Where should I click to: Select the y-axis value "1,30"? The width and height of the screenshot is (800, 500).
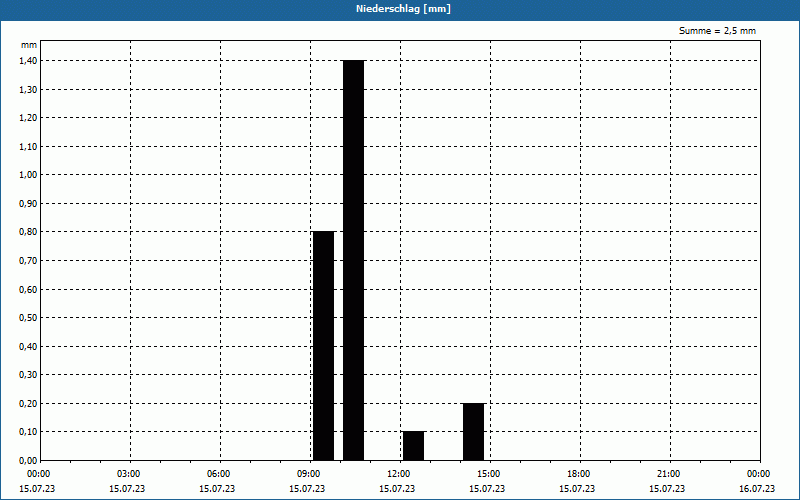click(28, 89)
